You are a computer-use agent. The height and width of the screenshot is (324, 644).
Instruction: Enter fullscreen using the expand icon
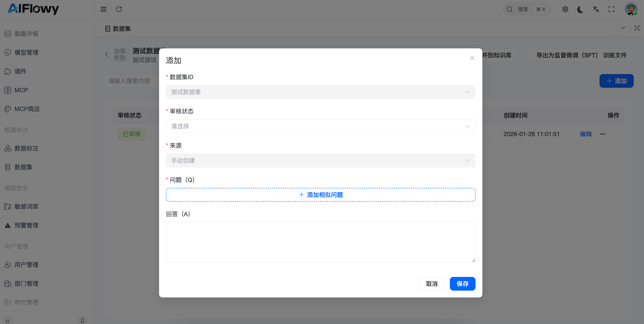click(612, 9)
